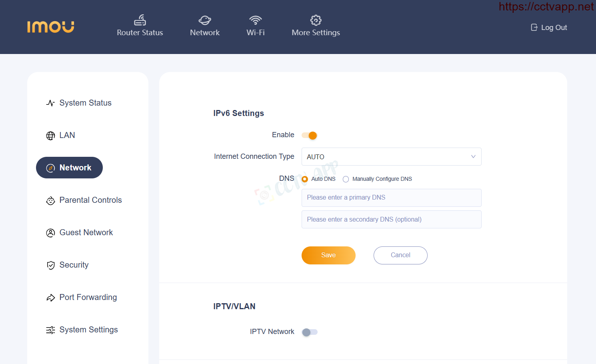Select the Auto DNS radio button
The height and width of the screenshot is (364, 596).
[x=305, y=179]
